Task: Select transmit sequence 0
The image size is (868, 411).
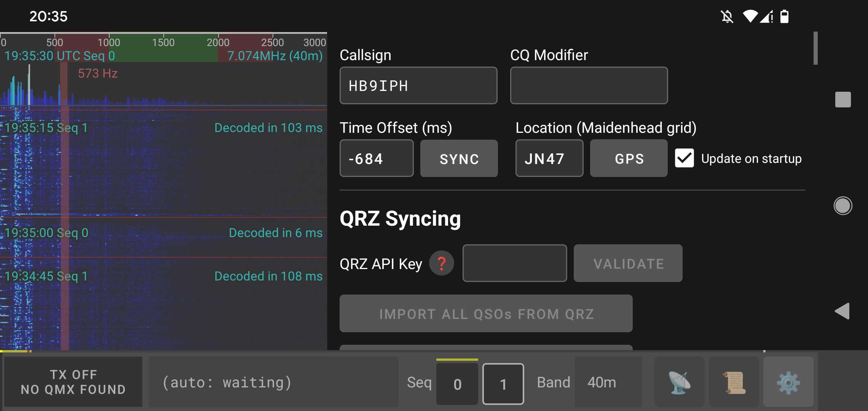Action: (457, 384)
